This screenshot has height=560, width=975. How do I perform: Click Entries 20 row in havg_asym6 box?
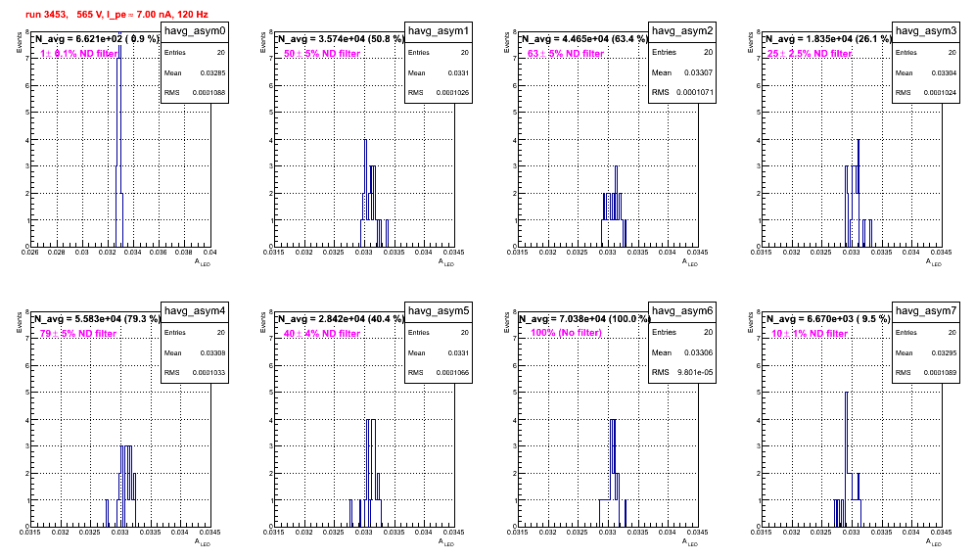point(682,332)
